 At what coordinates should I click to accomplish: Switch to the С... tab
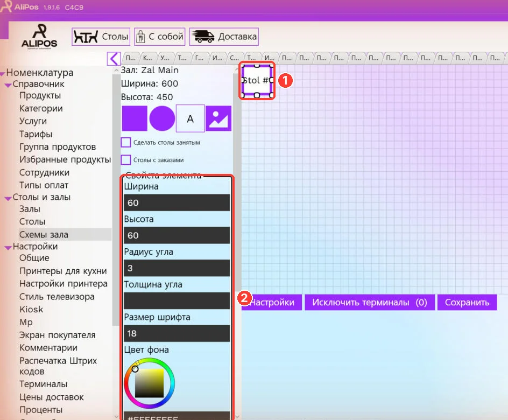pyautogui.click(x=235, y=58)
